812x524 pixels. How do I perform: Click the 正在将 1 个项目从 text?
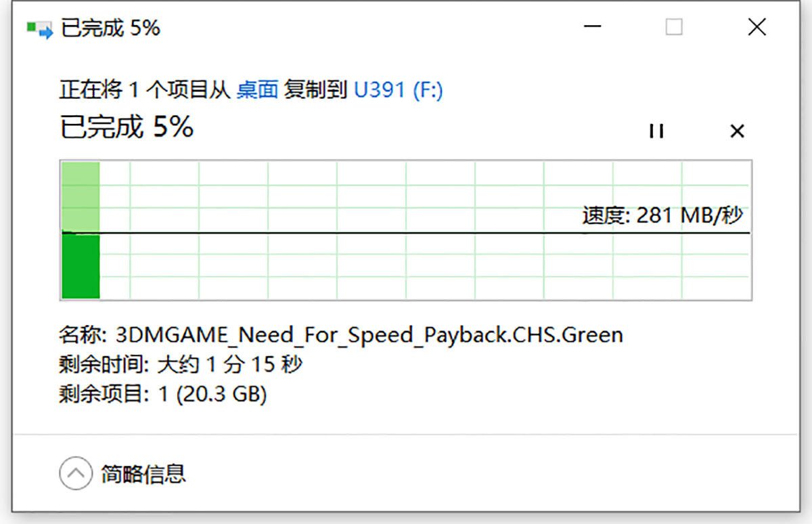[145, 90]
